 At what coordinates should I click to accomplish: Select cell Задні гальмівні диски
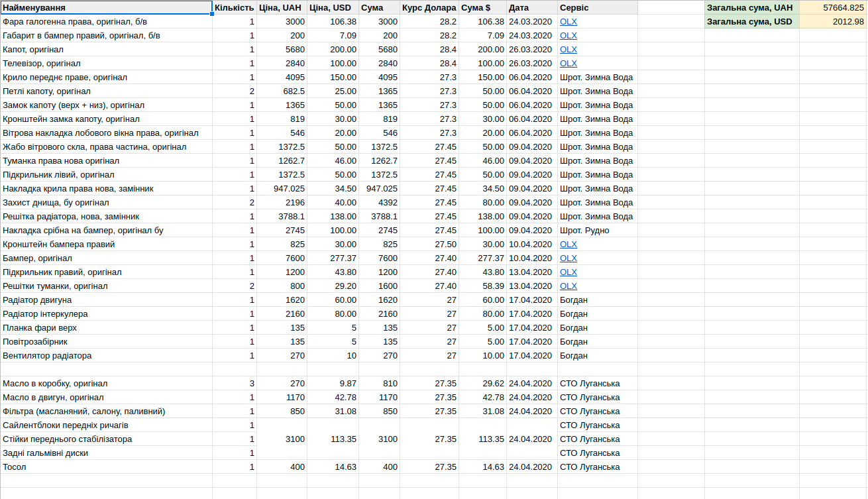pos(106,453)
